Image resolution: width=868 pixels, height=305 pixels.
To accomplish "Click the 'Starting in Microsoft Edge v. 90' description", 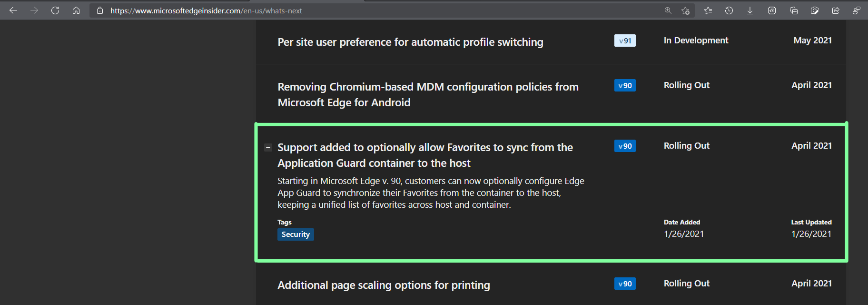I will tap(431, 193).
